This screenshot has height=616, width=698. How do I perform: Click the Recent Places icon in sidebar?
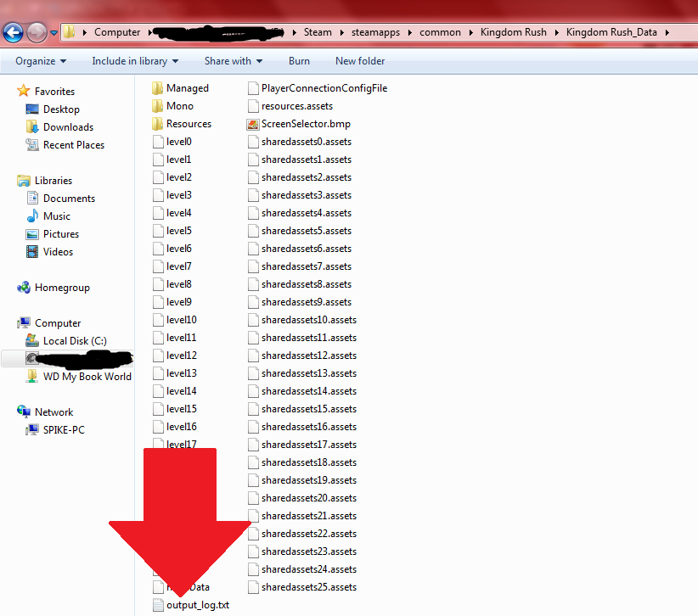click(x=32, y=144)
